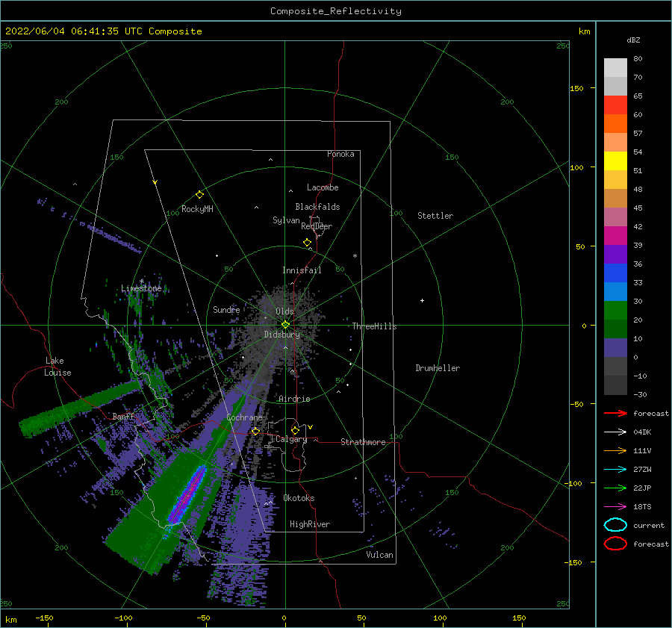Click the 36 dBZ purple color swatch
672x628 pixels.
(x=615, y=254)
